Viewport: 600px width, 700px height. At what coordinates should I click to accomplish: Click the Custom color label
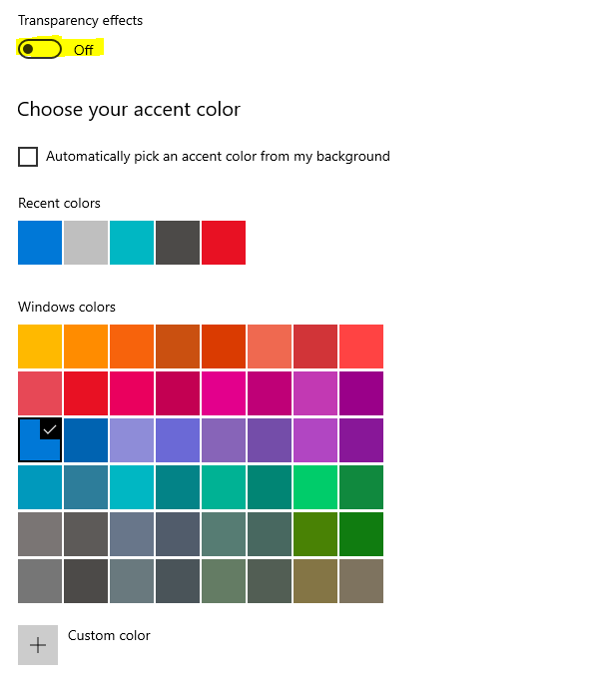109,635
